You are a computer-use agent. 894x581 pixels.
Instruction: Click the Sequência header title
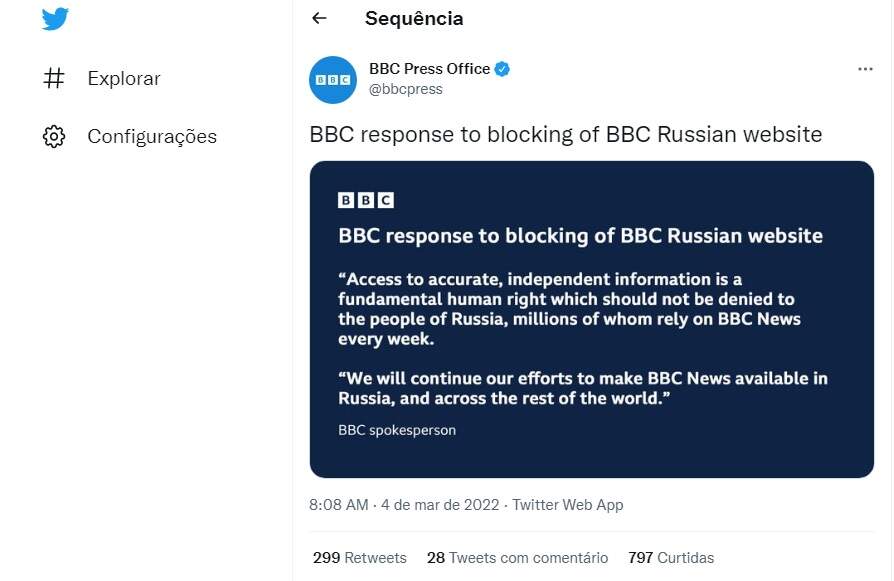click(414, 18)
